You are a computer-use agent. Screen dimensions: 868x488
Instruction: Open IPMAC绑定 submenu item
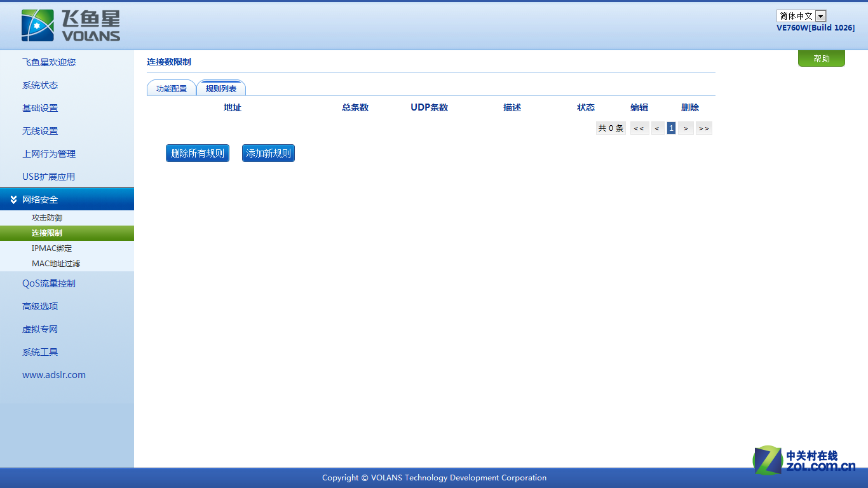pyautogui.click(x=52, y=248)
